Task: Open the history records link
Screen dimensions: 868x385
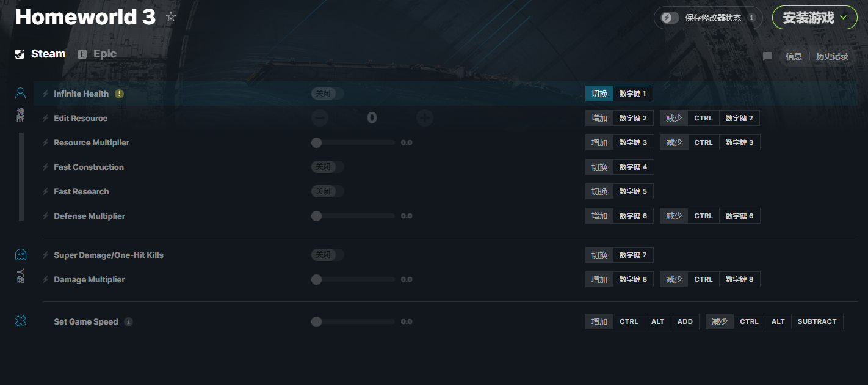Action: (x=832, y=56)
